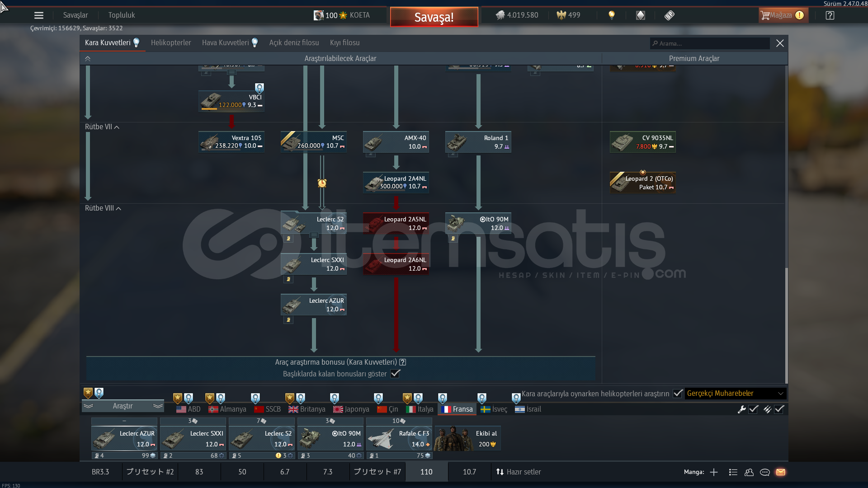The image size is (868, 488).
Task: Add a squad member with plus icon
Action: coord(714,472)
